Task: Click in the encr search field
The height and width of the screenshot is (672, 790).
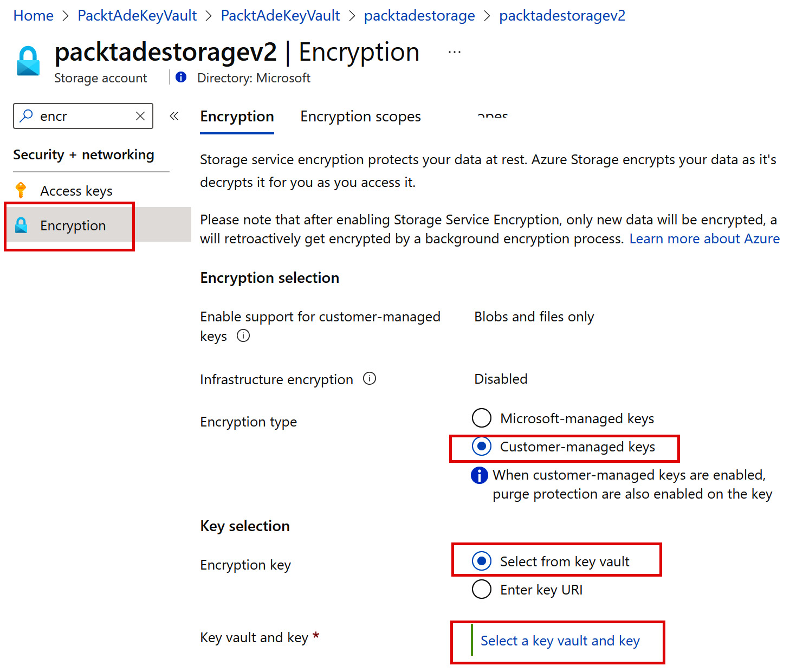Action: (81, 116)
